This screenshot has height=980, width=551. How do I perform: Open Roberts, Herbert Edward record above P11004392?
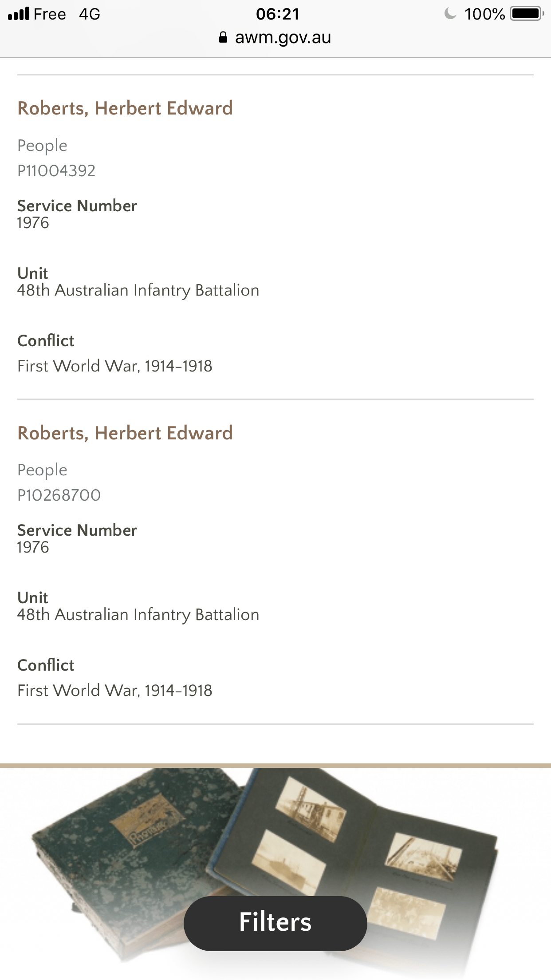pyautogui.click(x=125, y=108)
